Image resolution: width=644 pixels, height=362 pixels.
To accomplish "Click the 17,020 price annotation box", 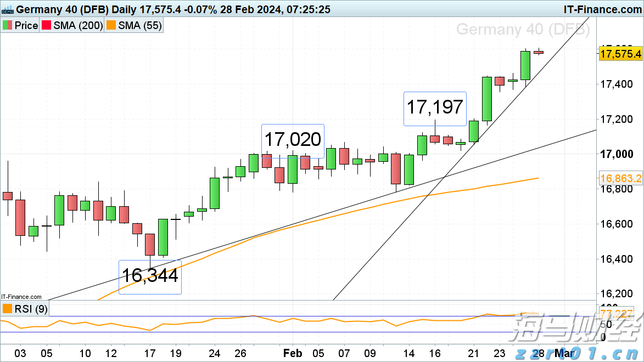I will [293, 139].
